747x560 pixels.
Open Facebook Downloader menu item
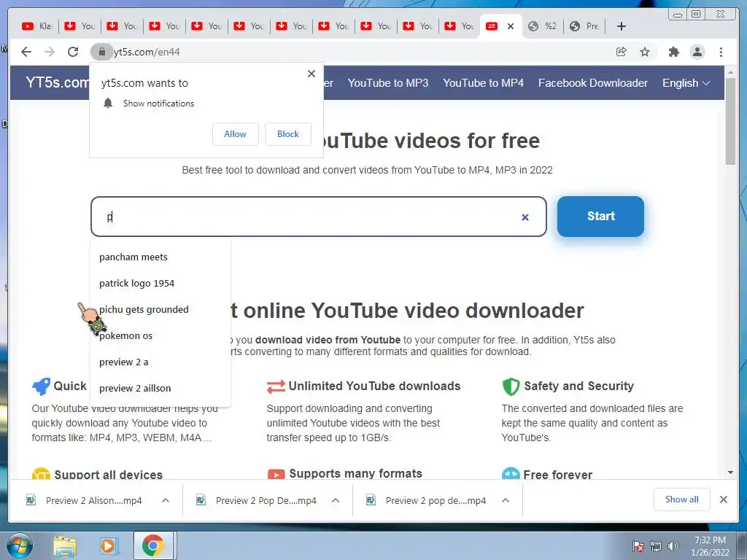point(592,83)
